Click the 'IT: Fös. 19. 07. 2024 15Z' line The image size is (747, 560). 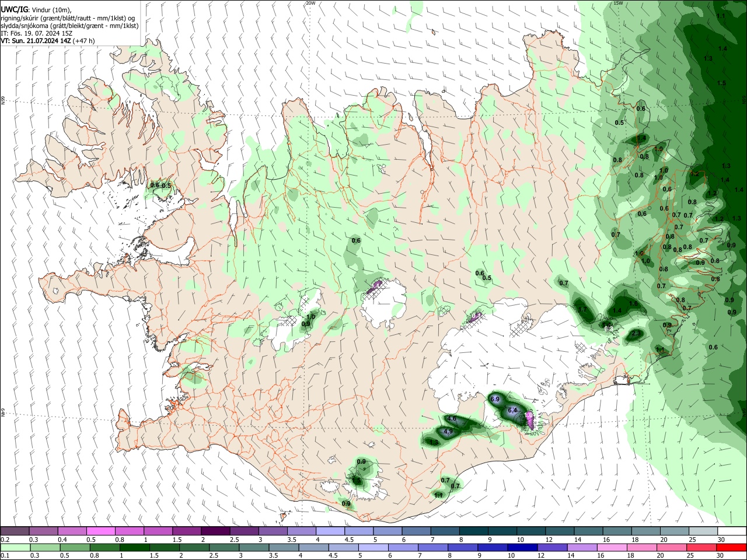click(x=36, y=33)
